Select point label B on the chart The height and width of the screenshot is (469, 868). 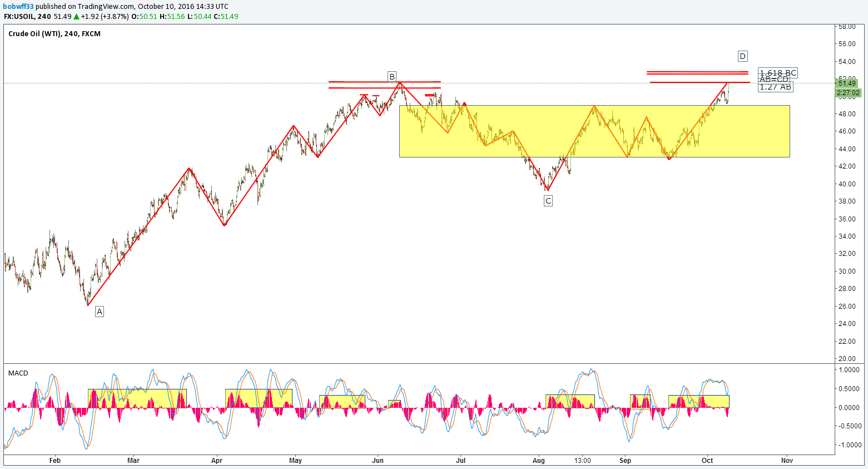pyautogui.click(x=391, y=76)
